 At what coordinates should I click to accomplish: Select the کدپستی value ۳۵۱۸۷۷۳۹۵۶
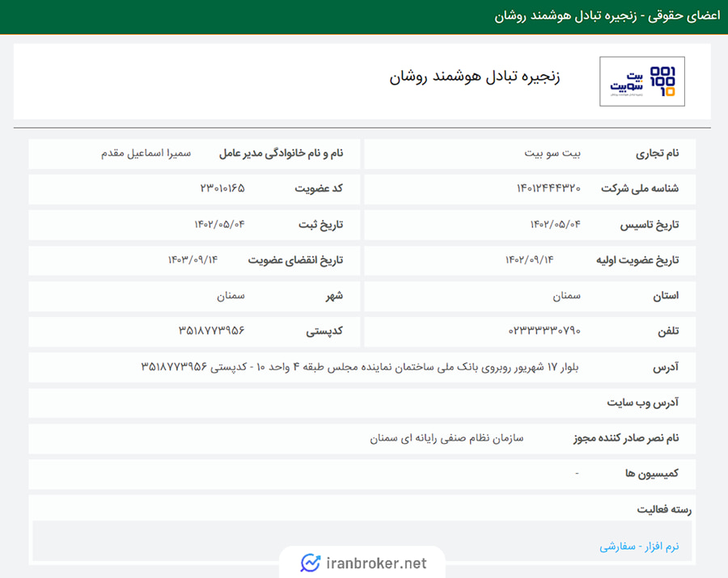coord(212,331)
